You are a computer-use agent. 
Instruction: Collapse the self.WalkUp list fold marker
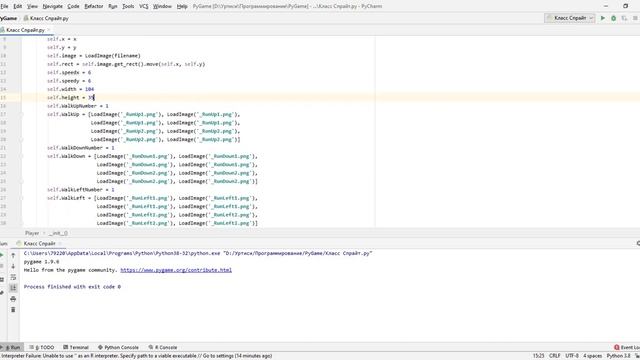point(22,114)
